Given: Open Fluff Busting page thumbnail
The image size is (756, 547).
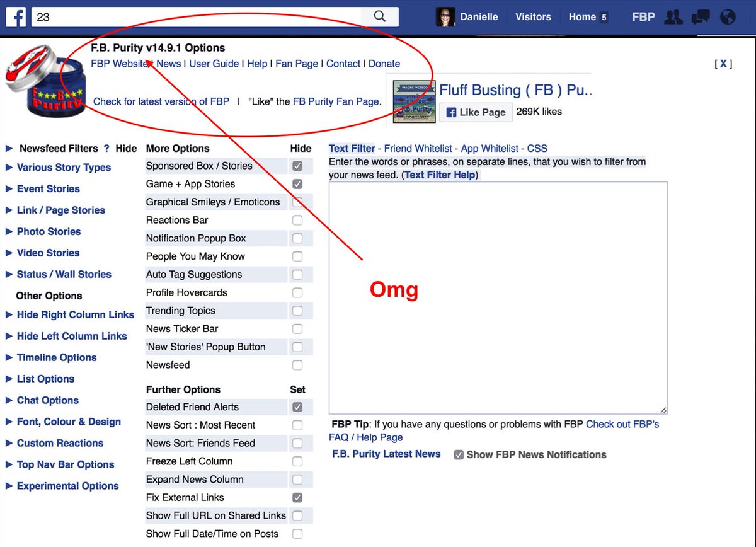Looking at the screenshot, I should [x=413, y=101].
